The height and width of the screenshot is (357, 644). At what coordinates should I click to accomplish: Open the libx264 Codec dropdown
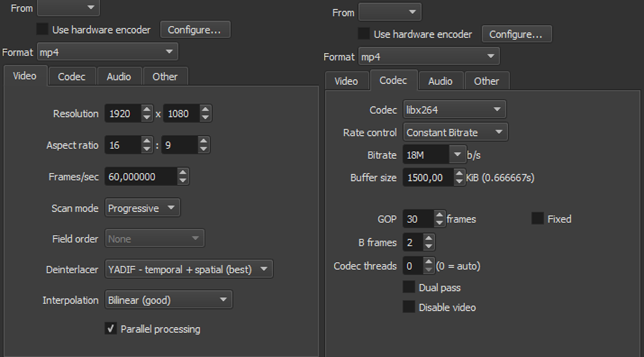point(454,110)
